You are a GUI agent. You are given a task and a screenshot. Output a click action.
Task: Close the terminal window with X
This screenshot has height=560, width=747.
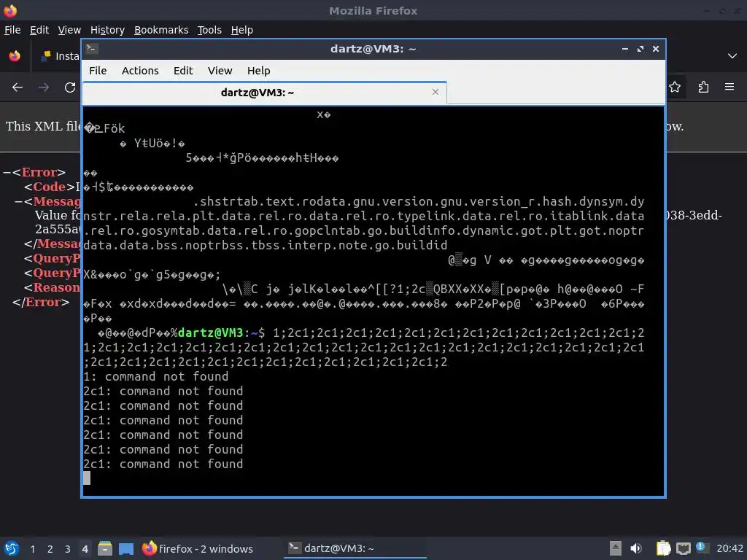[656, 49]
